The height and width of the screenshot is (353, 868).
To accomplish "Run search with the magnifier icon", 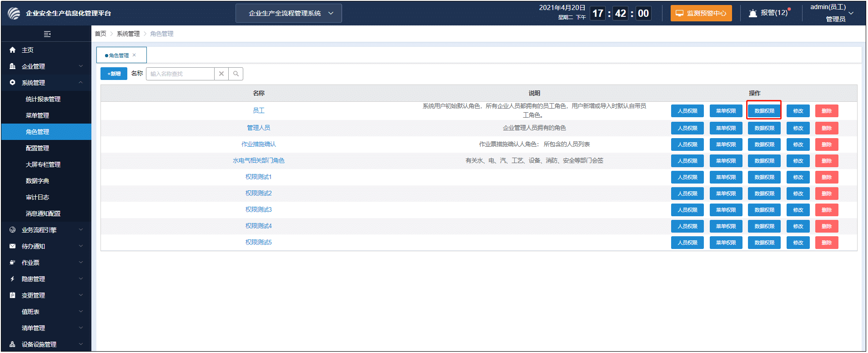I will pyautogui.click(x=236, y=74).
